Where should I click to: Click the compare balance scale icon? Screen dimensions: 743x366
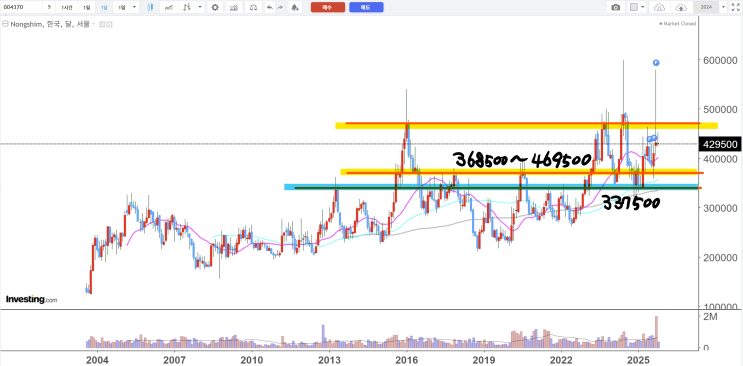[254, 7]
